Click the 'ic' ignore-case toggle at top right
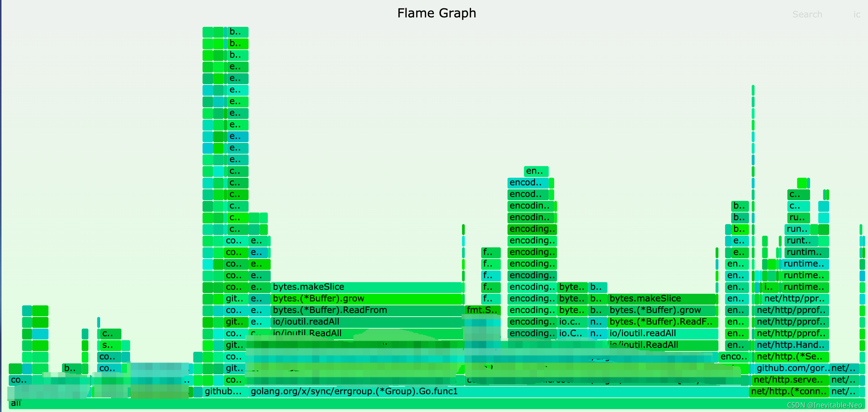Viewport: 868px width, 412px height. 856,15
